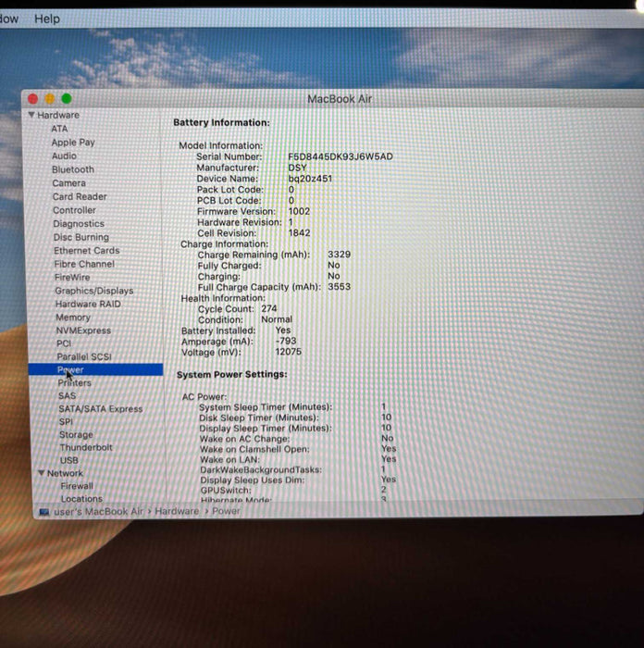Screen dimensions: 644x648
Task: Click the Battery Information heading
Action: (x=221, y=123)
